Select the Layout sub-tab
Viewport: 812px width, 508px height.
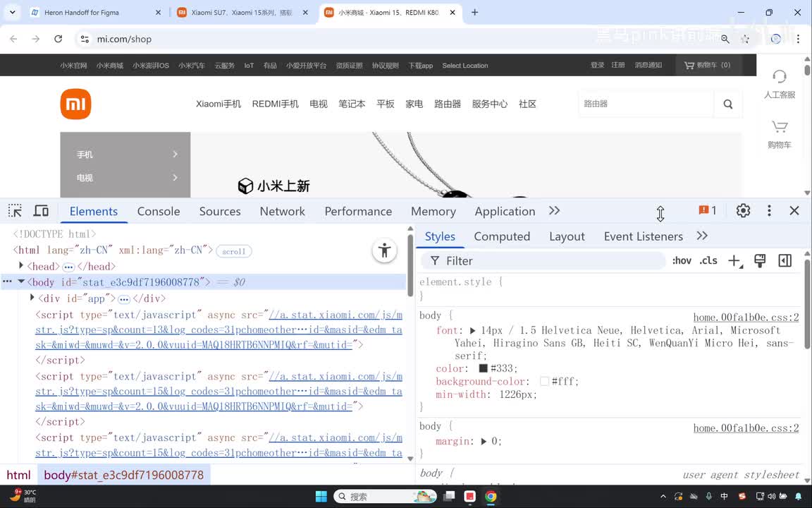tap(567, 236)
